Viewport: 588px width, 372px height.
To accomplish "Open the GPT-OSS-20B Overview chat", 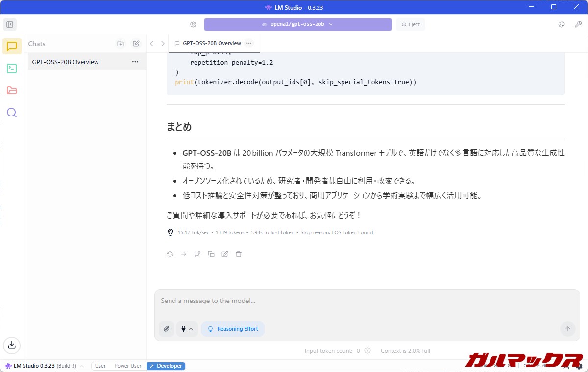I will pyautogui.click(x=87, y=62).
